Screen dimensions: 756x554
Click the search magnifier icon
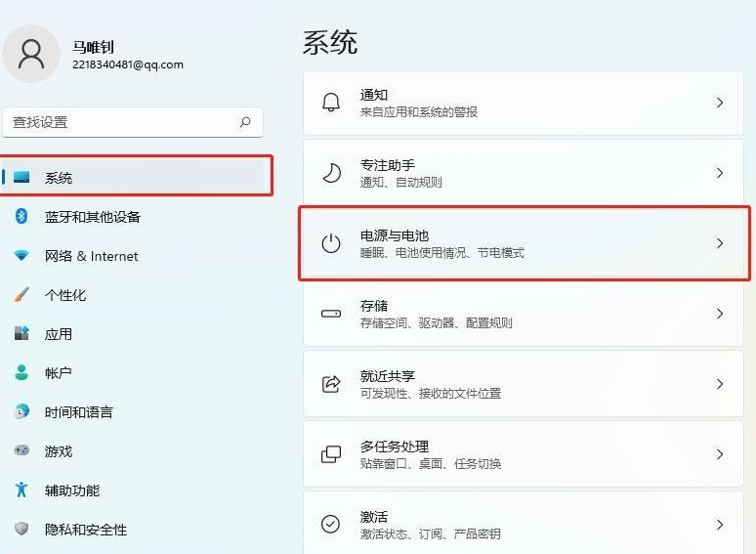point(244,122)
